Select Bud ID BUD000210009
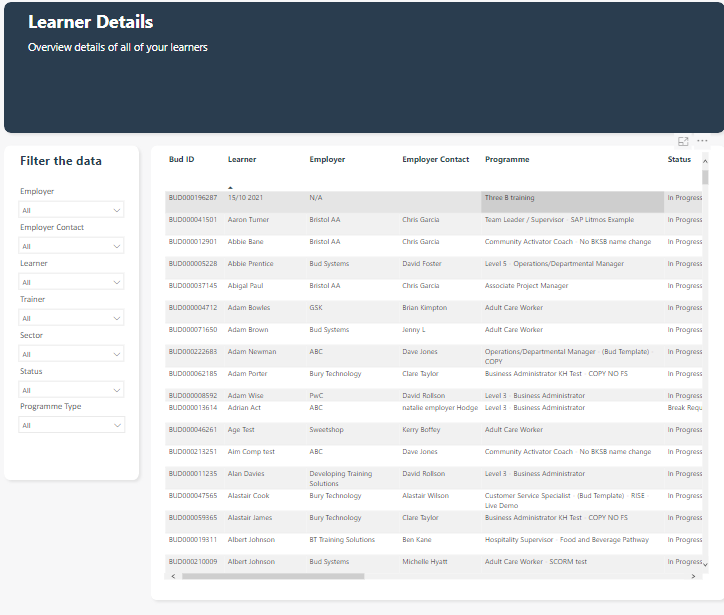Viewport: 724px width, 615px height. 193,562
